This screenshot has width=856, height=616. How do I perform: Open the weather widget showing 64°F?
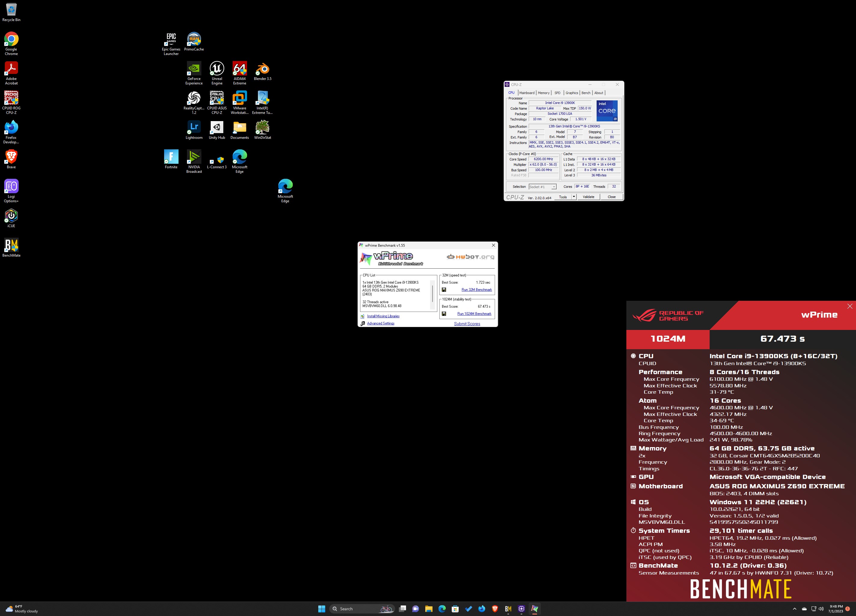pyautogui.click(x=22, y=608)
